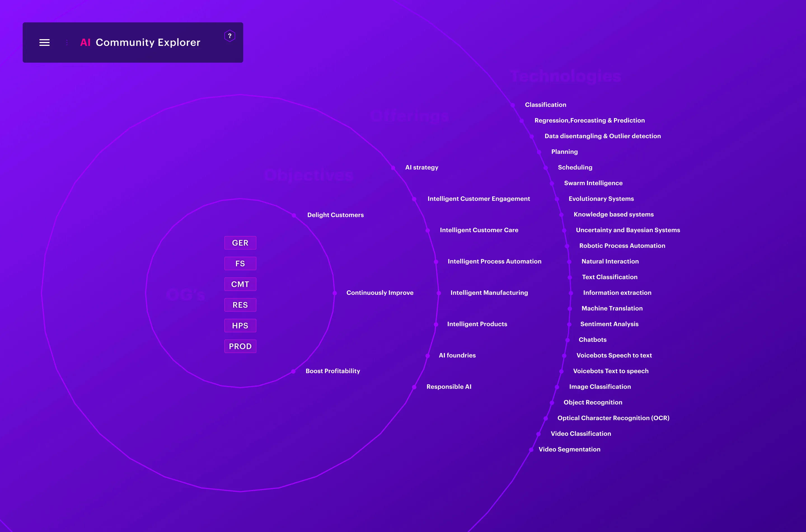Pick the Machine Translation technology
806x532 pixels.
tap(612, 309)
